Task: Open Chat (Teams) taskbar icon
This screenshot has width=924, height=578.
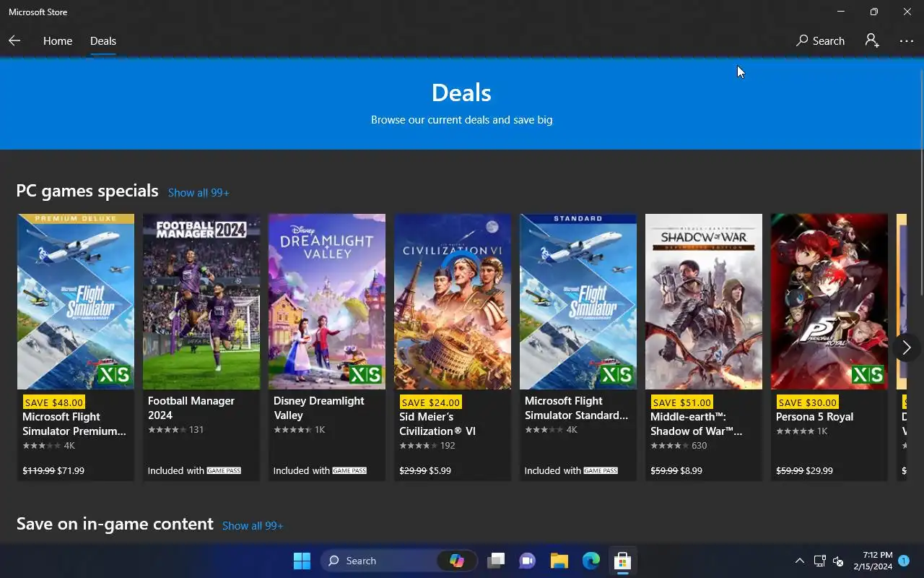Action: [x=527, y=561]
